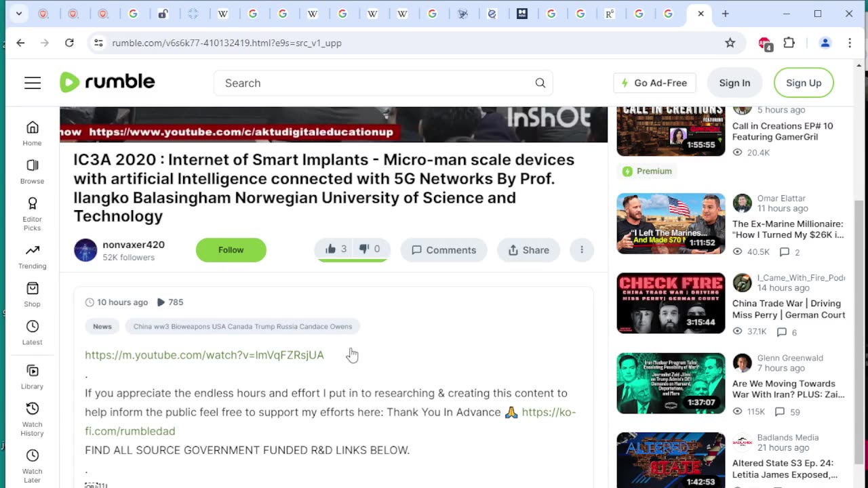Viewport: 868px width, 488px height.
Task: Click the Rumble logo
Action: pos(107,82)
